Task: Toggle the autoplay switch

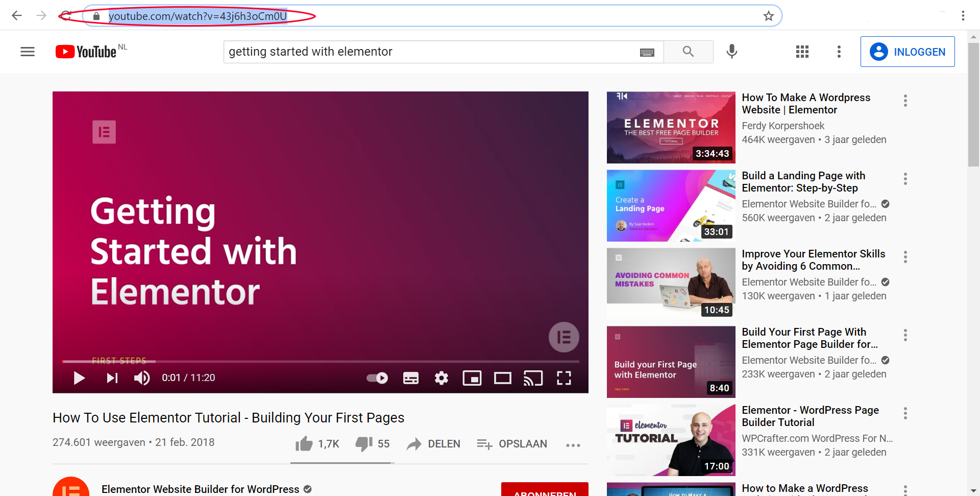Action: click(377, 378)
